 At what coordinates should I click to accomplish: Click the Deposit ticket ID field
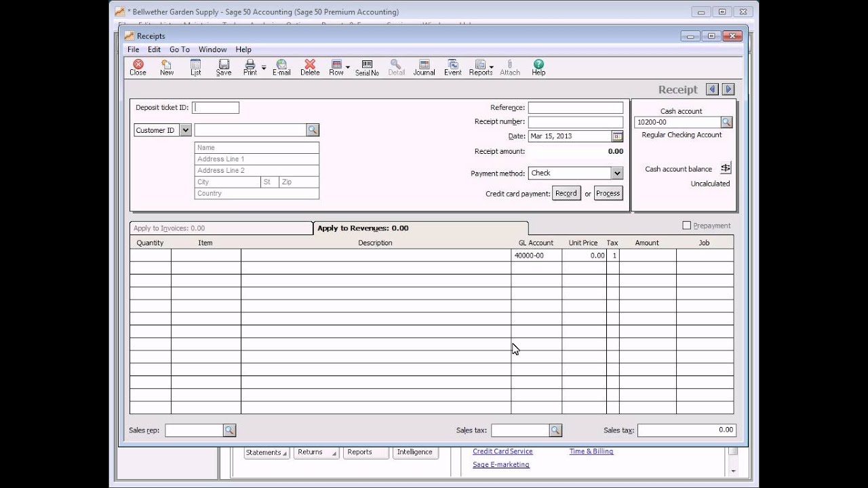(x=216, y=107)
